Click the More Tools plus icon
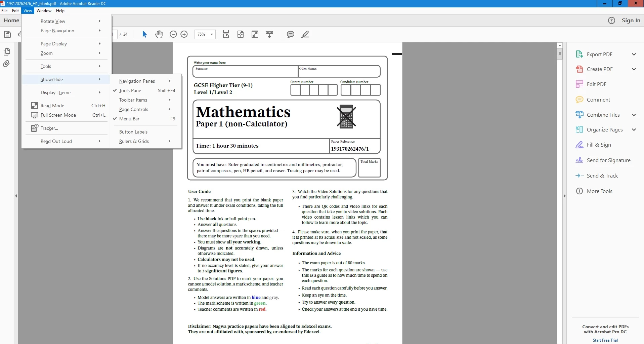 point(579,191)
